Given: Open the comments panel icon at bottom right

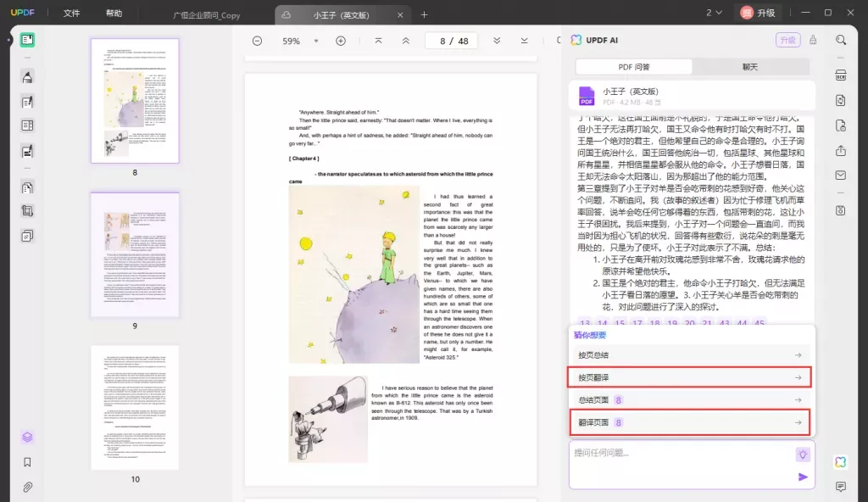Looking at the screenshot, I should [840, 487].
